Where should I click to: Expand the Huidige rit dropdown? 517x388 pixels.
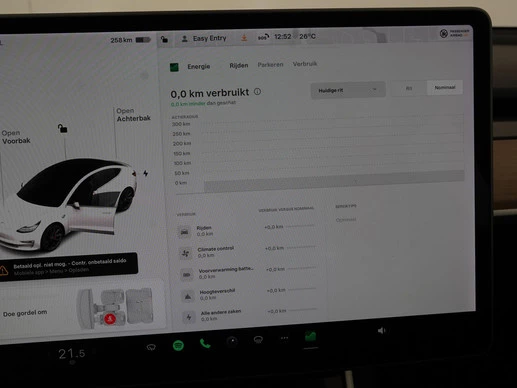pyautogui.click(x=348, y=90)
